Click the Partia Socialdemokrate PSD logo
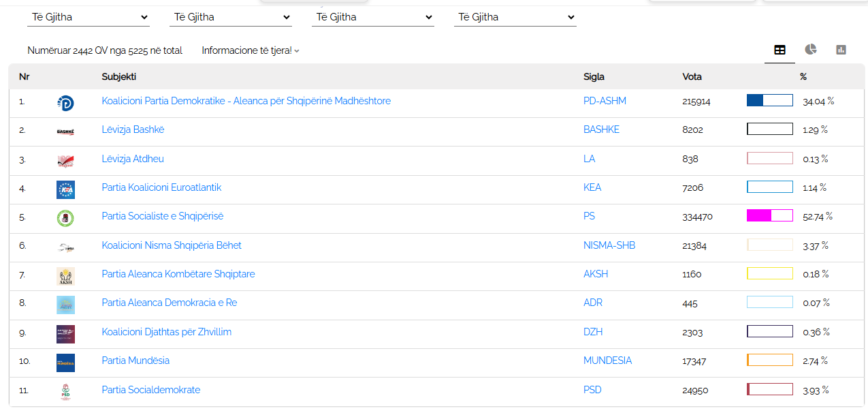This screenshot has width=868, height=413. tap(65, 392)
